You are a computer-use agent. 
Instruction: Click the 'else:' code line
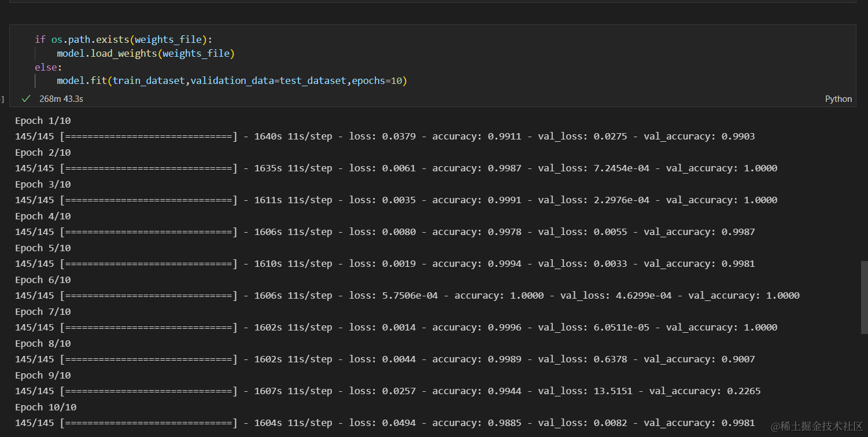pos(48,67)
